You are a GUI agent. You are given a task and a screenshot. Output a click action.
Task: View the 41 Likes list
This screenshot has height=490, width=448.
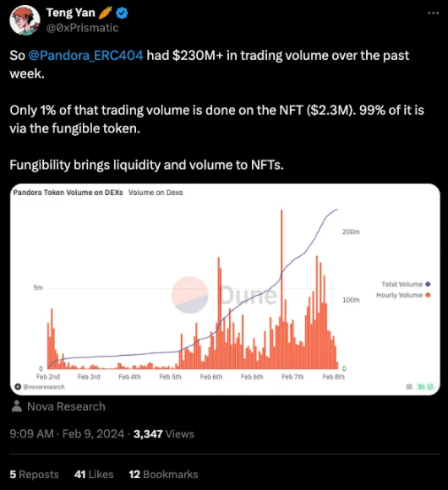pyautogui.click(x=94, y=475)
